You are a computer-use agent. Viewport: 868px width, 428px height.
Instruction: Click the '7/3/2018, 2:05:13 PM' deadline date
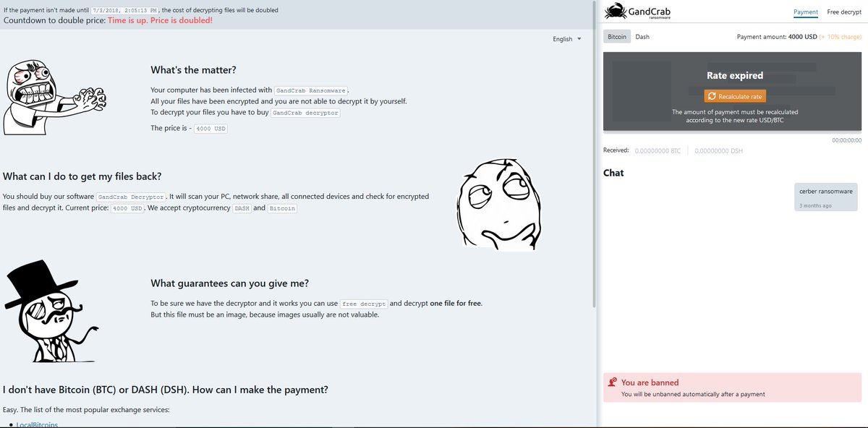[126, 10]
